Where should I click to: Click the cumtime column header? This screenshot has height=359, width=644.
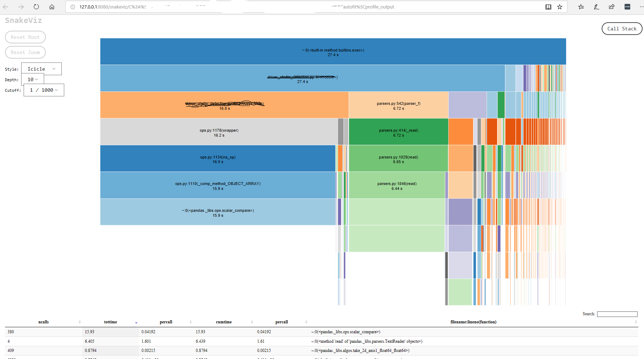(x=224, y=322)
